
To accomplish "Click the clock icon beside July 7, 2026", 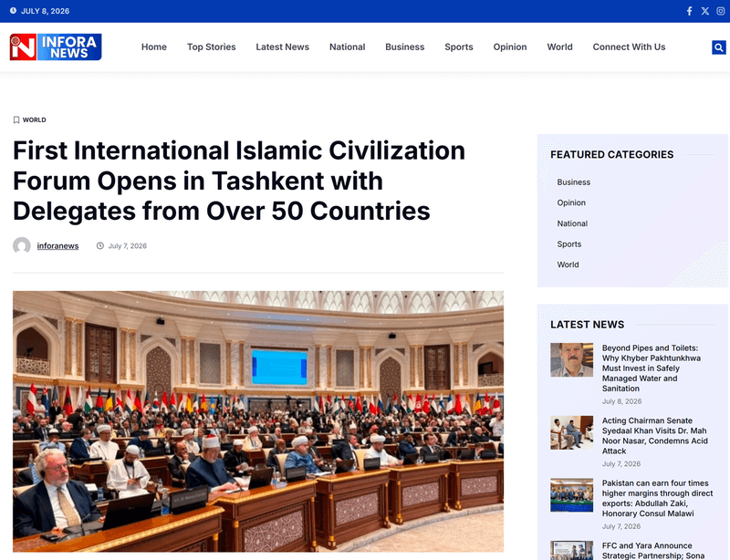I will coord(100,245).
